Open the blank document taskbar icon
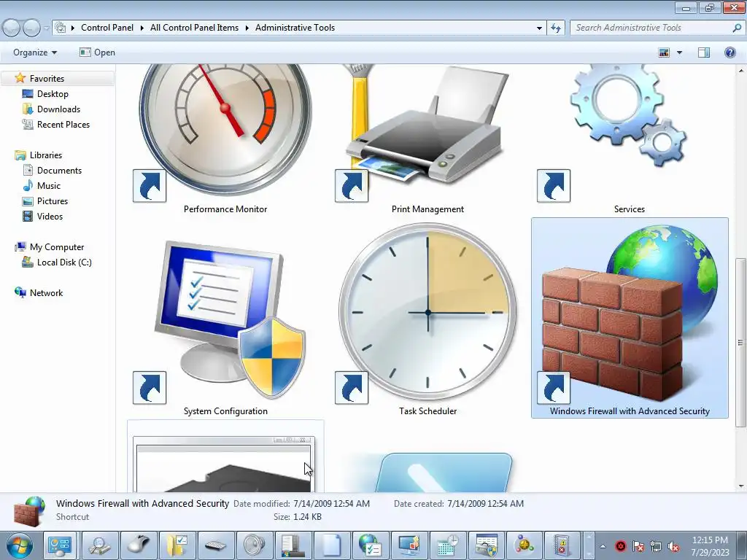 point(332,545)
